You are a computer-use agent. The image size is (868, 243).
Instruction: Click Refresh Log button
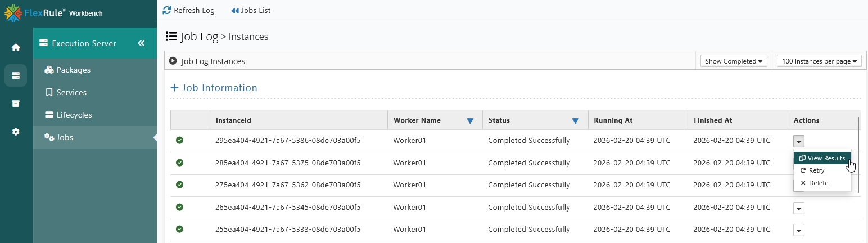click(189, 10)
